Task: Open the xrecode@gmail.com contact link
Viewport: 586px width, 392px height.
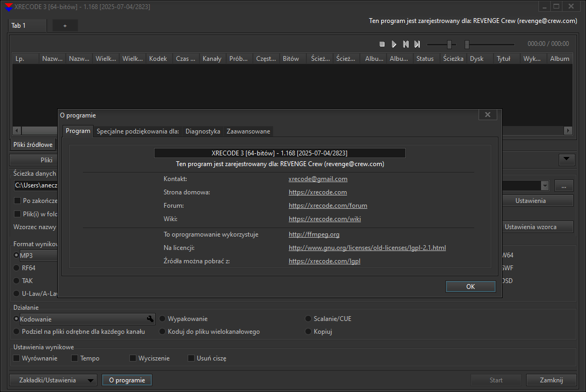Action: point(318,179)
